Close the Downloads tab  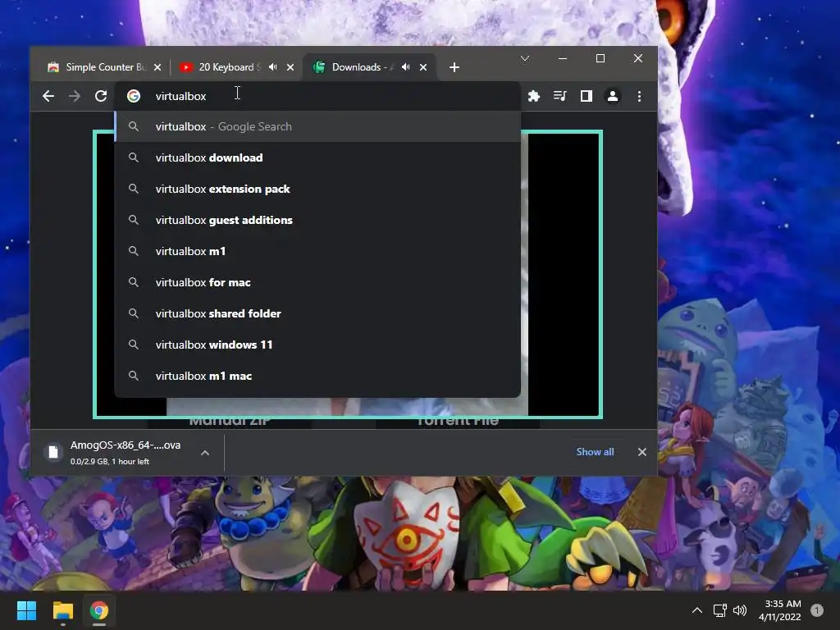pos(423,67)
